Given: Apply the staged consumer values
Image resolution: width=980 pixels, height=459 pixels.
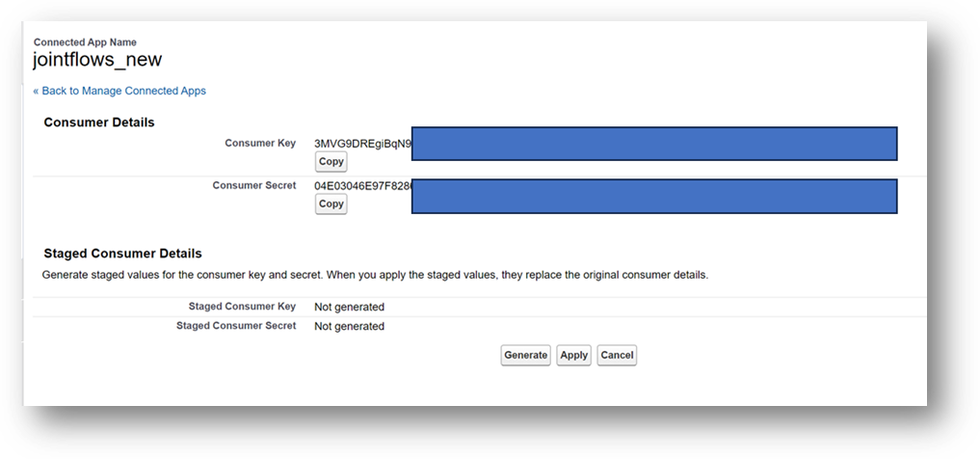Looking at the screenshot, I should 573,355.
